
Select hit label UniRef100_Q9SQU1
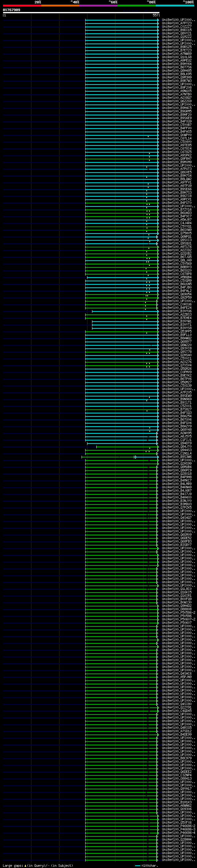tap(176, 243)
